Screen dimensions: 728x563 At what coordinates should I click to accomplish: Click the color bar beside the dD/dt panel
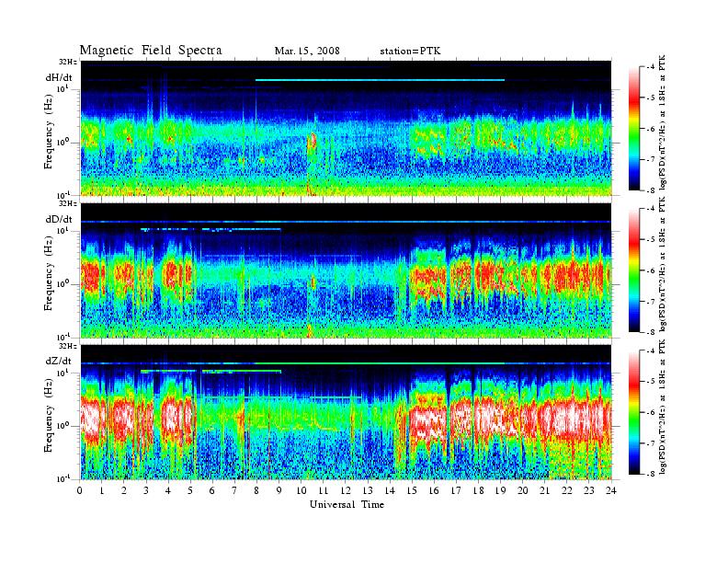[x=634, y=270]
